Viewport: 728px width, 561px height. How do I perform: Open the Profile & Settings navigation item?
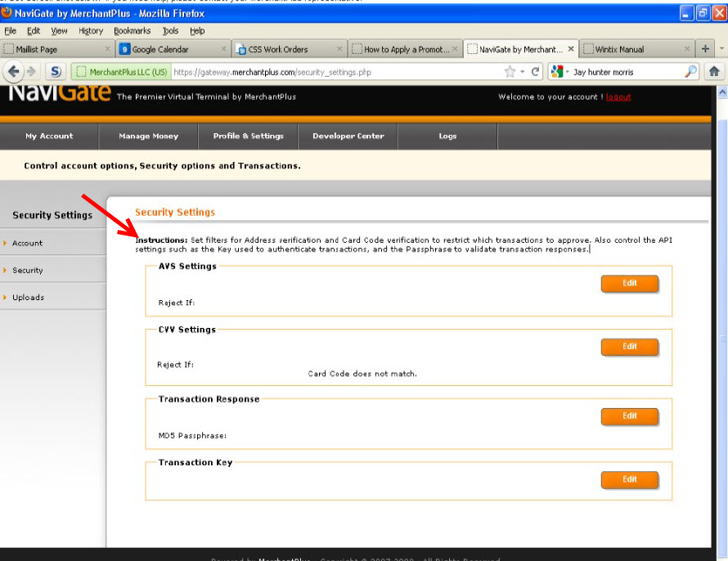pos(249,136)
